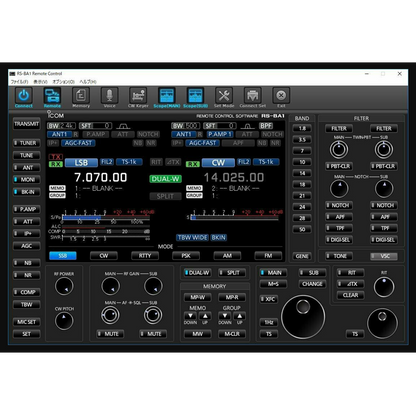Image resolution: width=416 pixels, height=416 pixels.
Task: Click the RIT knob
Action: tap(384, 287)
